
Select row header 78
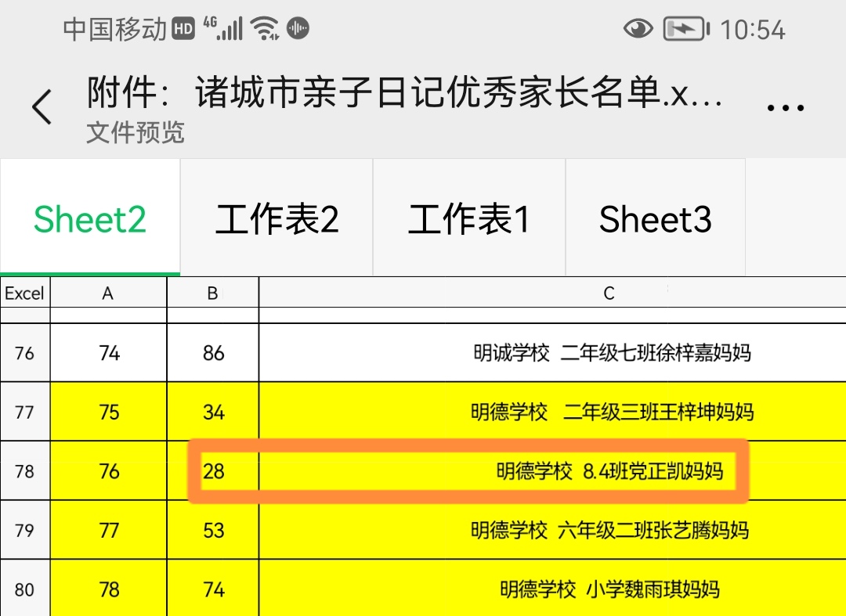click(24, 471)
